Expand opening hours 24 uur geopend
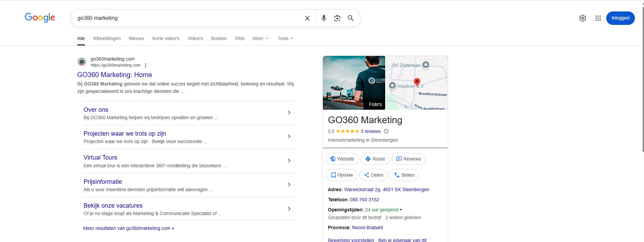 (x=384, y=210)
